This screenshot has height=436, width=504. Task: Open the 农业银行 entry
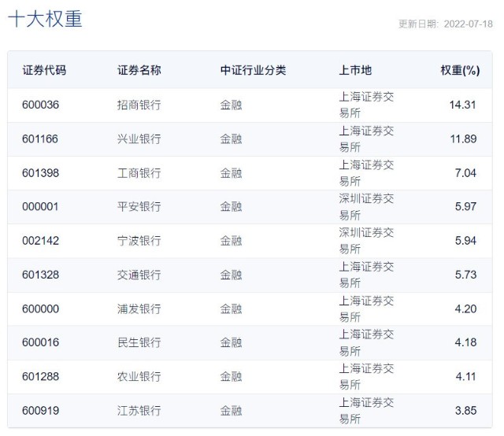(139, 376)
